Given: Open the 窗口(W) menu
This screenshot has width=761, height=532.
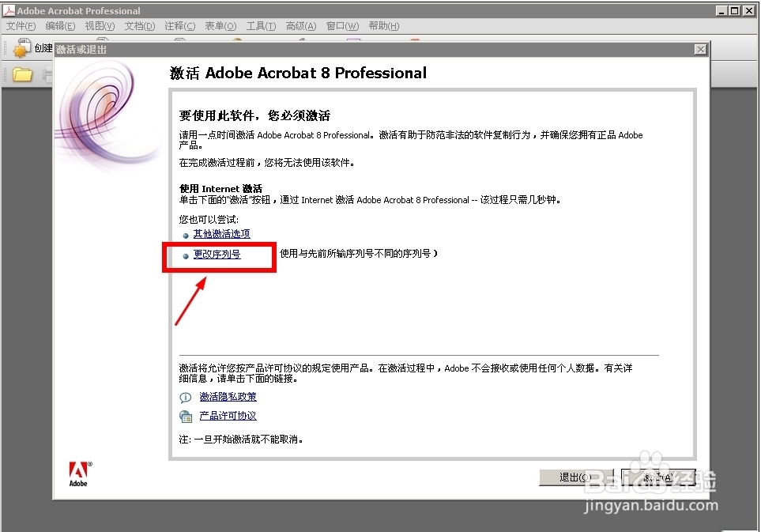Looking at the screenshot, I should (x=341, y=25).
